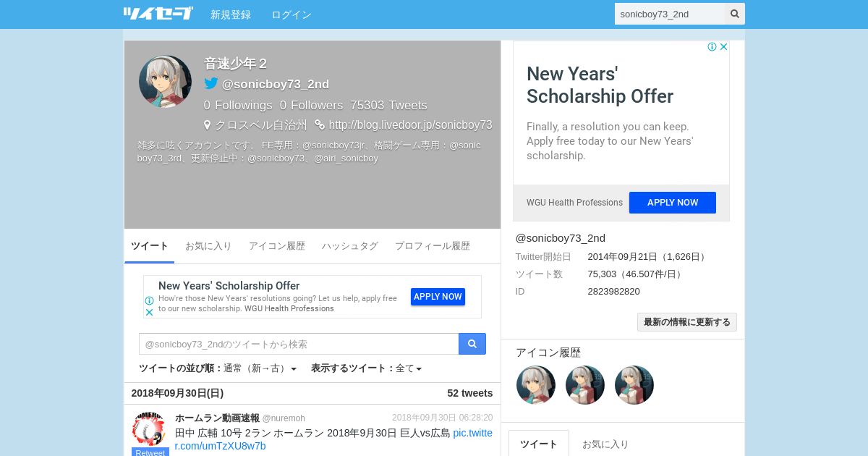Click the APPLY NOW button in sidebar ad

[673, 203]
